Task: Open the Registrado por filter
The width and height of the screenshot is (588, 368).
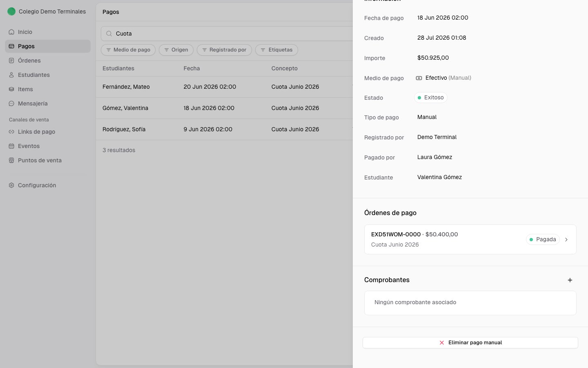Action: click(x=224, y=50)
